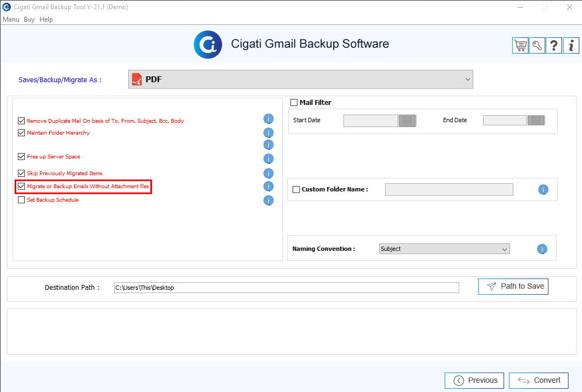Click the Destination Path field
The image size is (582, 392).
[287, 288]
